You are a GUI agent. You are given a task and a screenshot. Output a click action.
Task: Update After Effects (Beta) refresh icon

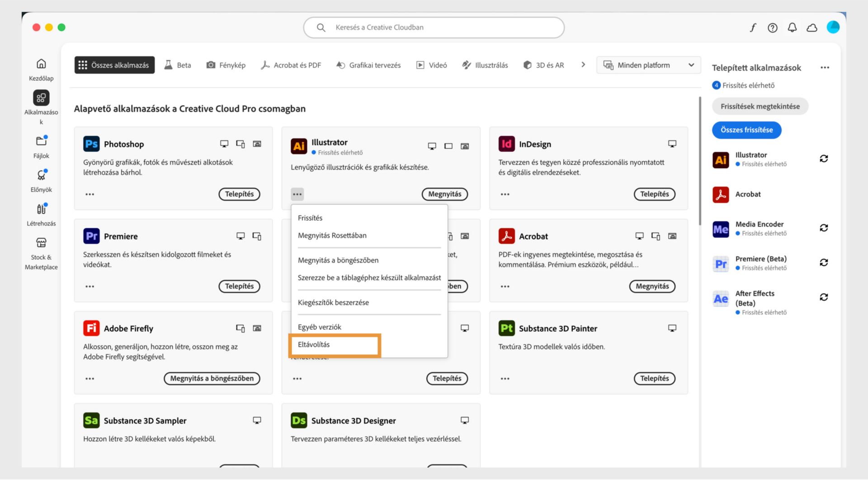click(824, 297)
